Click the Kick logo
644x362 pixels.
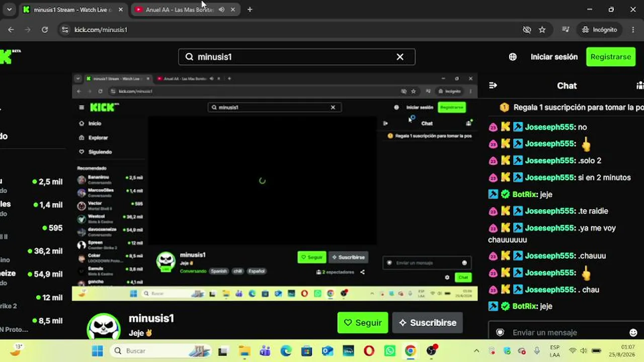click(x=7, y=56)
